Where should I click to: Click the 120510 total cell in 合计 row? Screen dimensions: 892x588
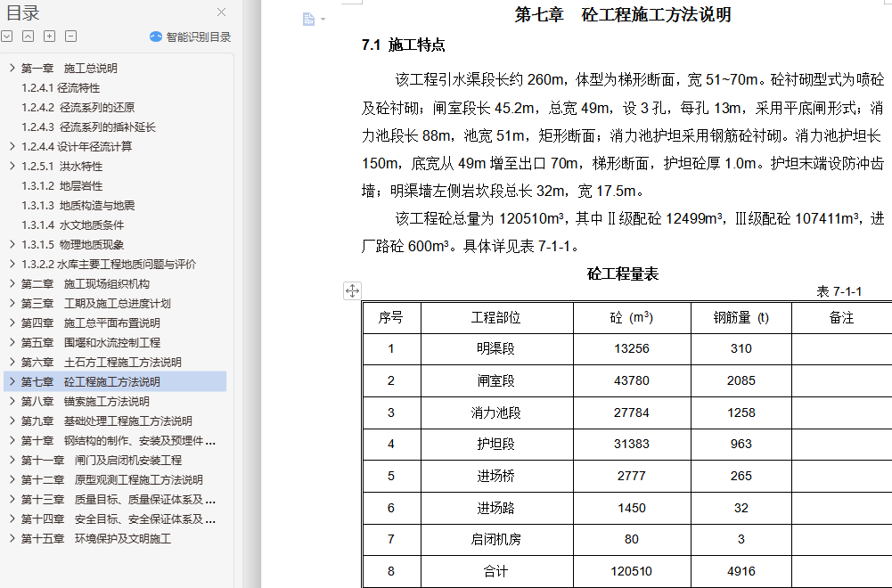click(632, 571)
